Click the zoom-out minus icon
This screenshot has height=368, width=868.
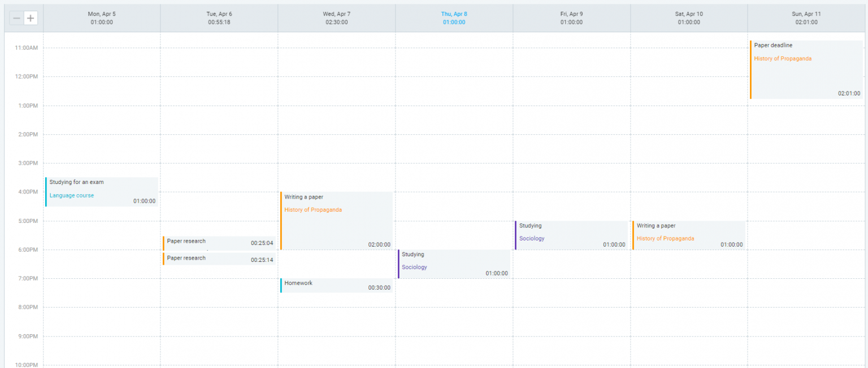16,17
